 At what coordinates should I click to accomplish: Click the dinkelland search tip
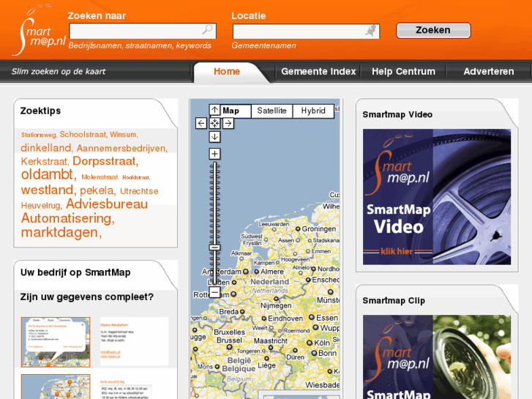47,148
